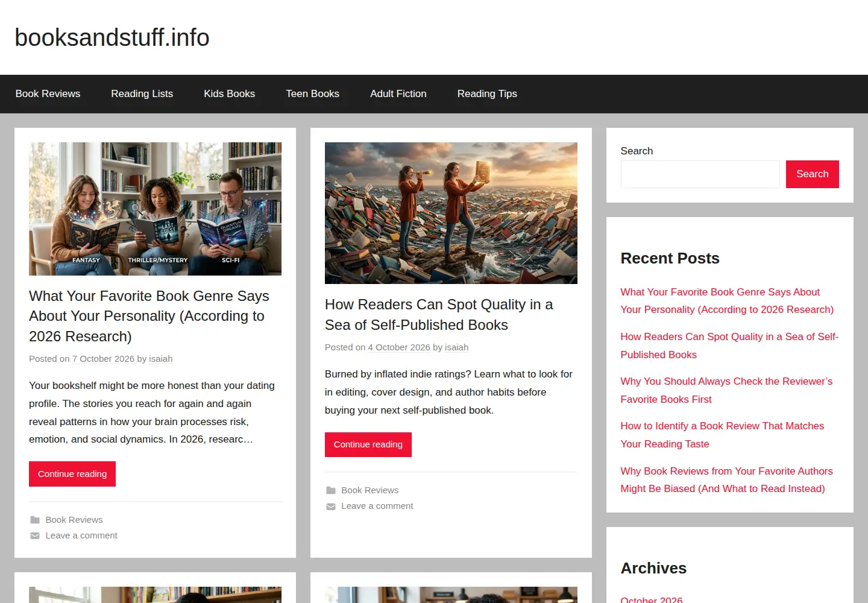Go to Kids Books section

click(229, 93)
